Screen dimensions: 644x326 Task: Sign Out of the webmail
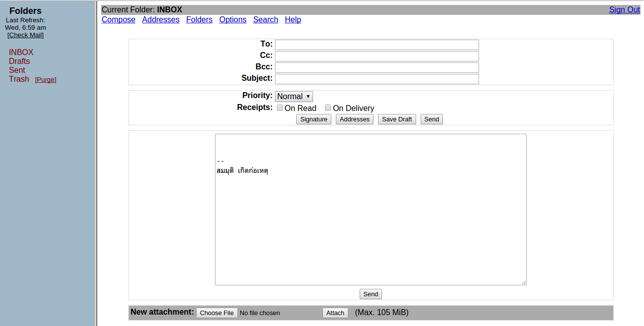click(x=624, y=10)
